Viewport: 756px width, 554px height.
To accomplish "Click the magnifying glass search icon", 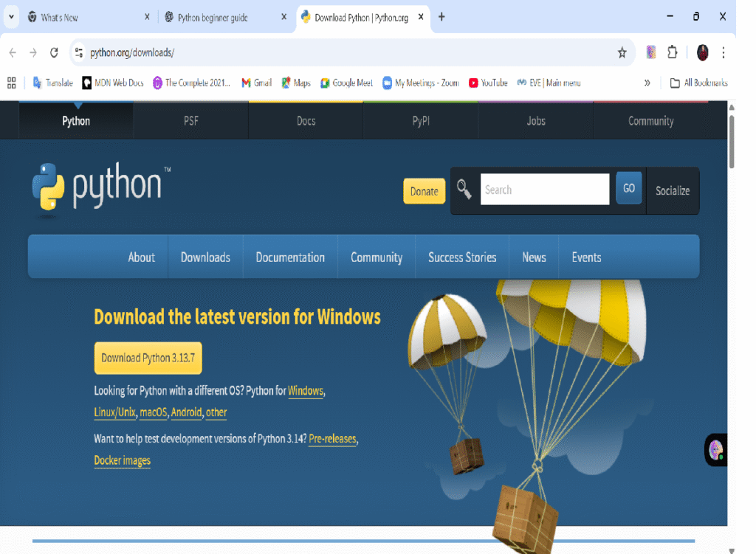I will pos(464,190).
